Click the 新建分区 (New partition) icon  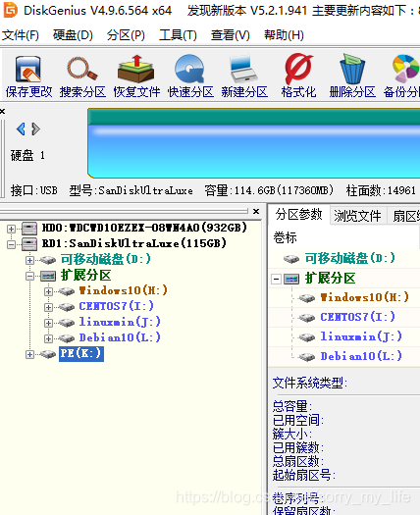(244, 77)
